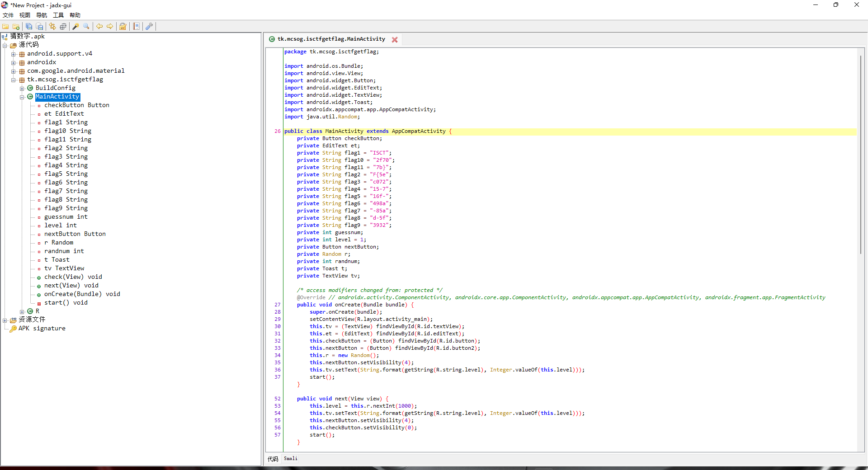Expand the R class node

tap(22, 312)
